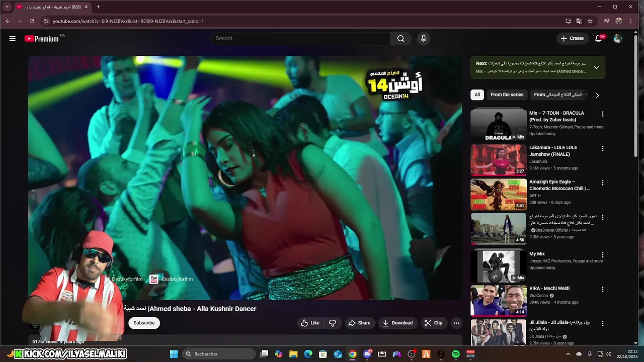Open more actions for My Mix
Viewport: 644px width, 362px height.
pos(602,254)
